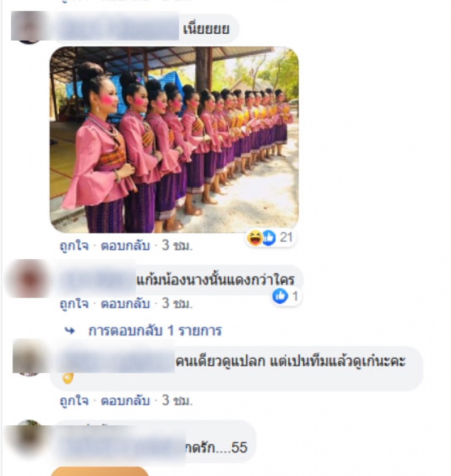Screen dimensions: 451x476
Task: Click ถูกใจ under คนเดียวดูแปลก comment
Action: [x=74, y=401]
